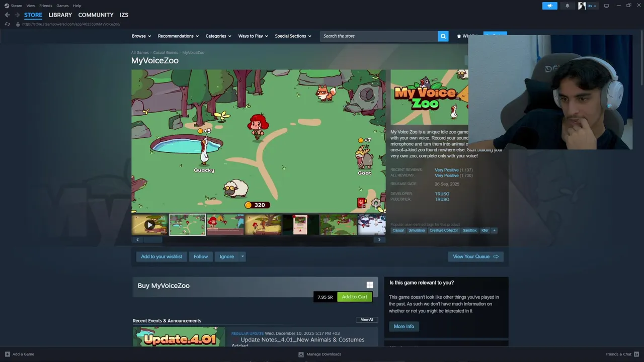Click the store URL address text
Screen dimensions: 644x362
coord(71,24)
